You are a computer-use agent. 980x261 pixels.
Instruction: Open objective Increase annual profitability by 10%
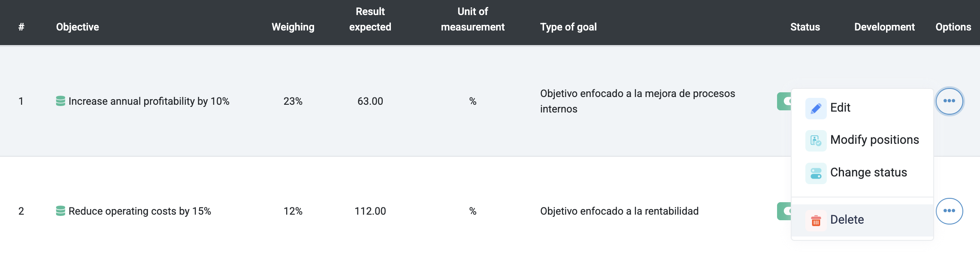click(149, 101)
